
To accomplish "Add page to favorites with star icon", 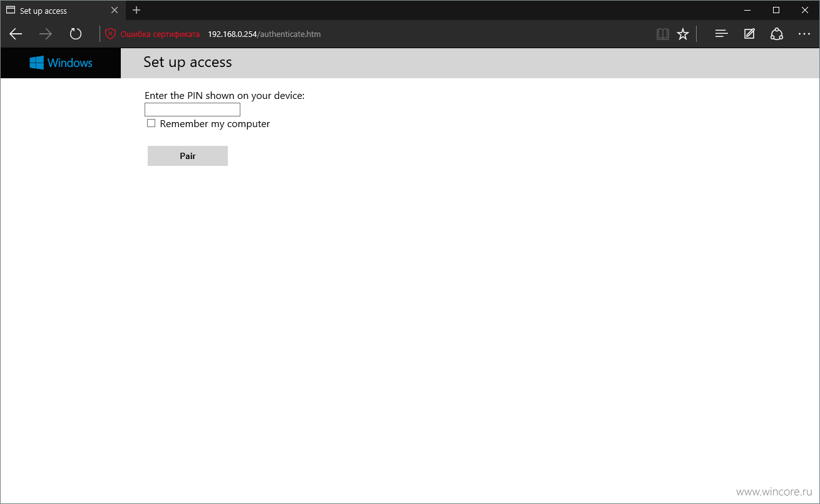I will click(683, 34).
